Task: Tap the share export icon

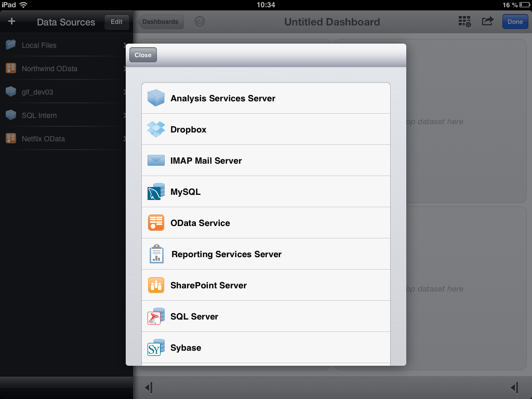Action: [x=487, y=21]
